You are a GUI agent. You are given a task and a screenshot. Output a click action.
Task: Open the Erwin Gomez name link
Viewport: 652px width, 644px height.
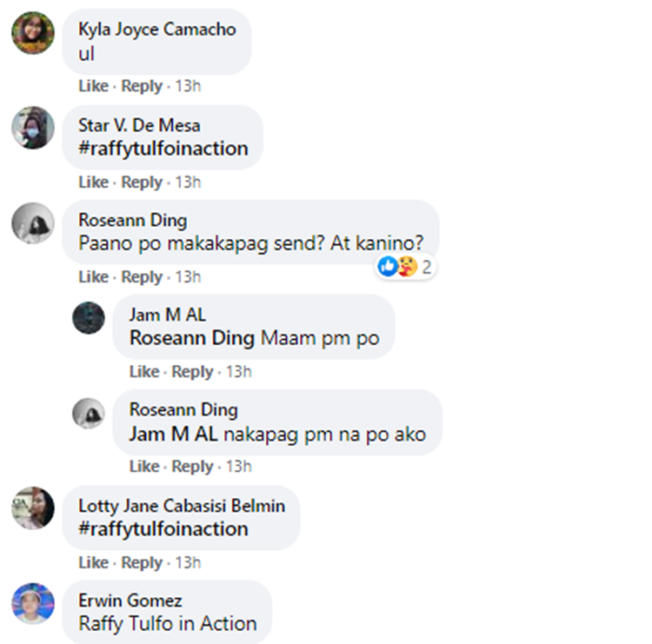(130, 601)
